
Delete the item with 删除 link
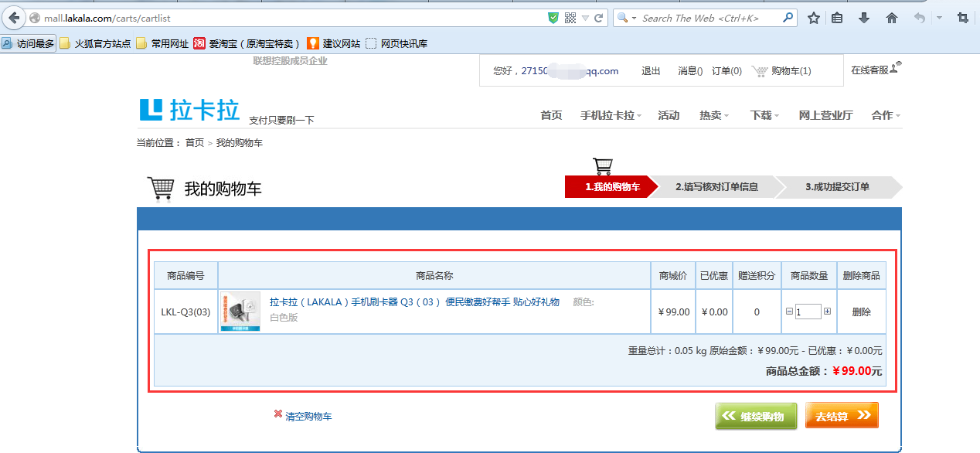pos(862,312)
